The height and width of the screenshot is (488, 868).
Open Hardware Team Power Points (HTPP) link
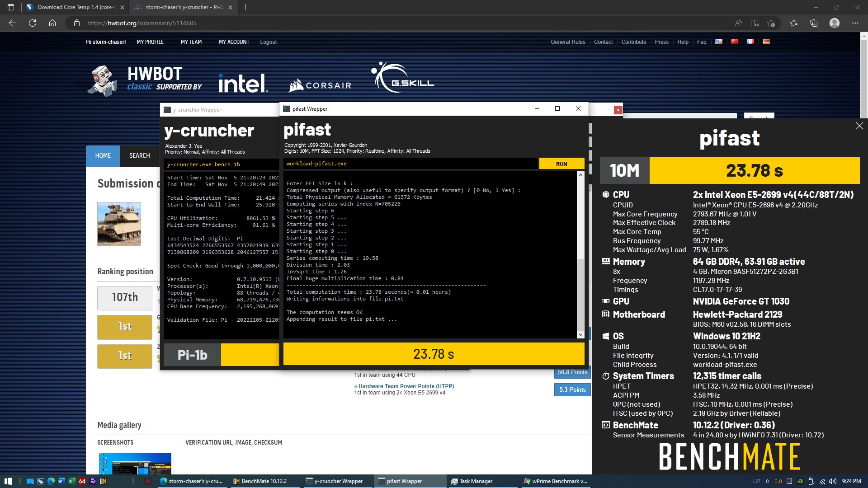(x=406, y=386)
